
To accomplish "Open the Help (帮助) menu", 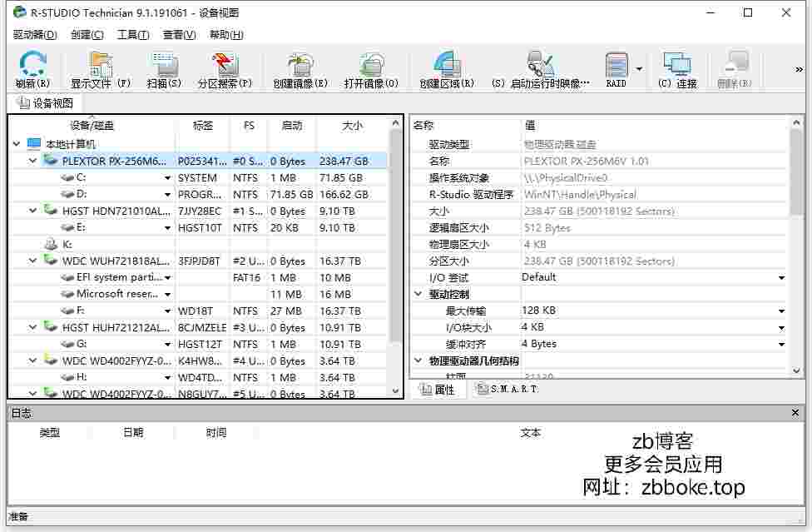I will (226, 35).
